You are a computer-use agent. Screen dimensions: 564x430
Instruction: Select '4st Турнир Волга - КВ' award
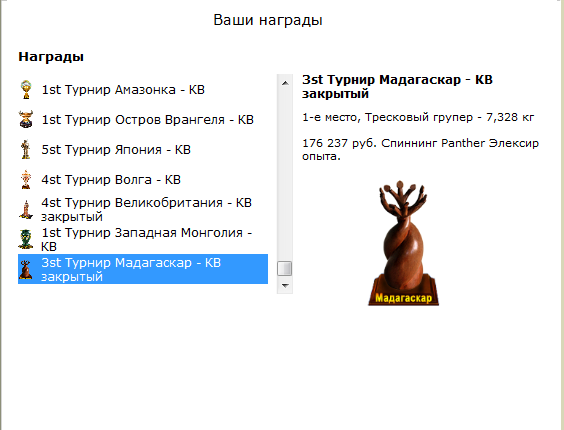(x=143, y=179)
